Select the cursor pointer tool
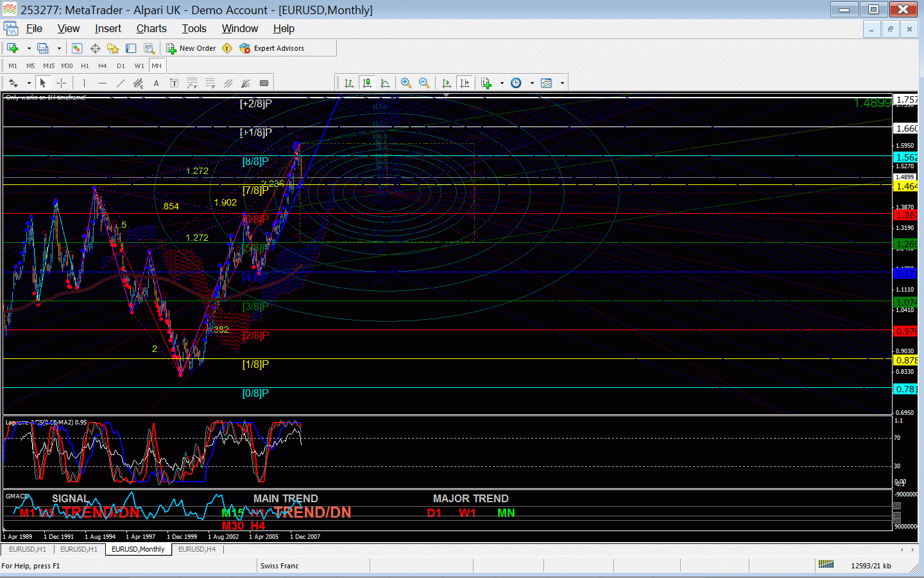Image resolution: width=924 pixels, height=578 pixels. coord(43,83)
